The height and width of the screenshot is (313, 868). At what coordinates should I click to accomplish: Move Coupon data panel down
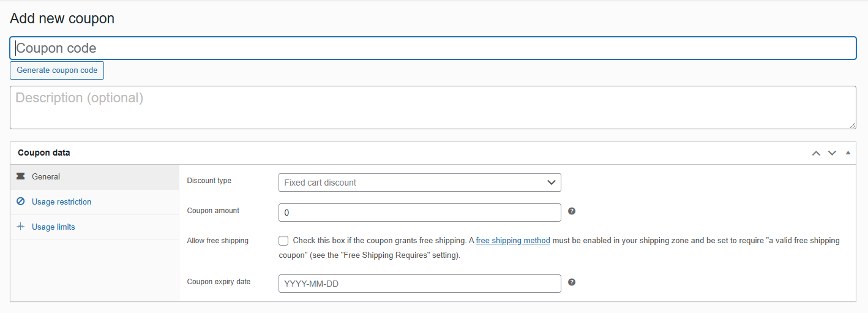point(832,153)
